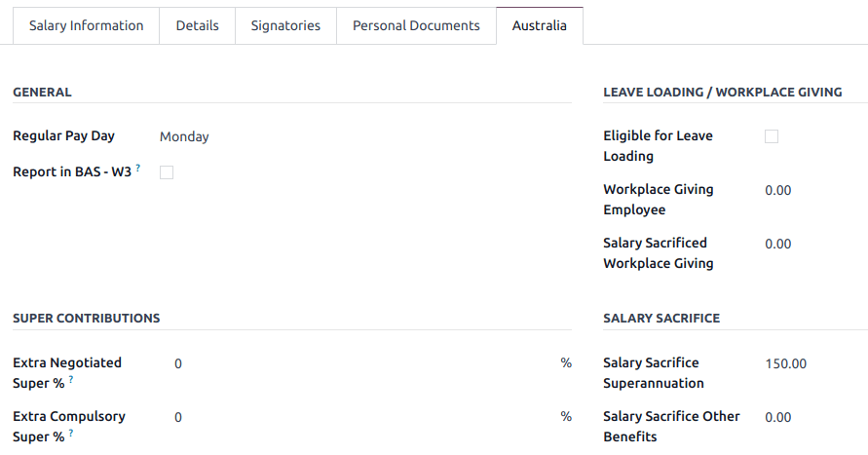Click the Workplace Giving Employee amount field
The height and width of the screenshot is (455, 868).
pos(809,191)
